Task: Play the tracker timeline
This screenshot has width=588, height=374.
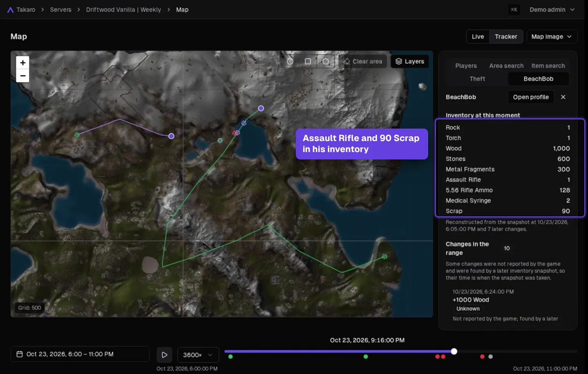Action: (x=164, y=355)
